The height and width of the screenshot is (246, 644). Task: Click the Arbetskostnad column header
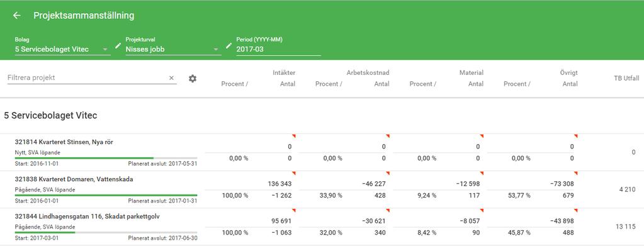[x=368, y=73]
